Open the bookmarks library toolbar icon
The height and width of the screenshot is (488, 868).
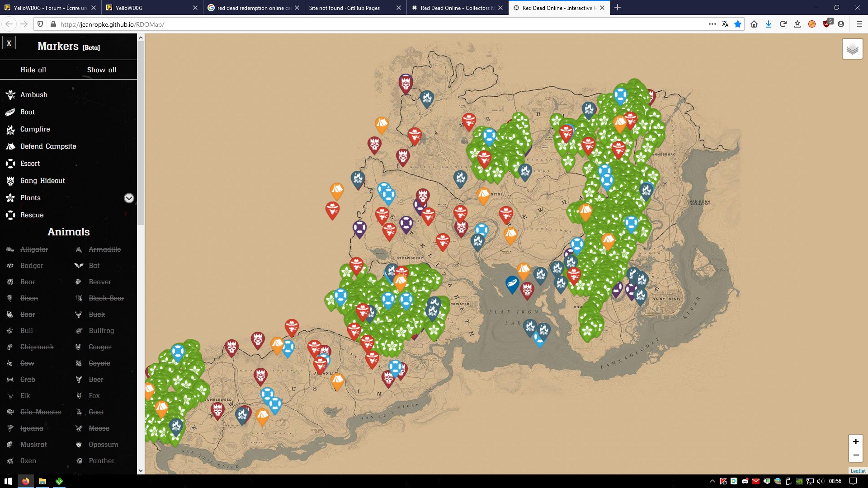pyautogui.click(x=797, y=24)
